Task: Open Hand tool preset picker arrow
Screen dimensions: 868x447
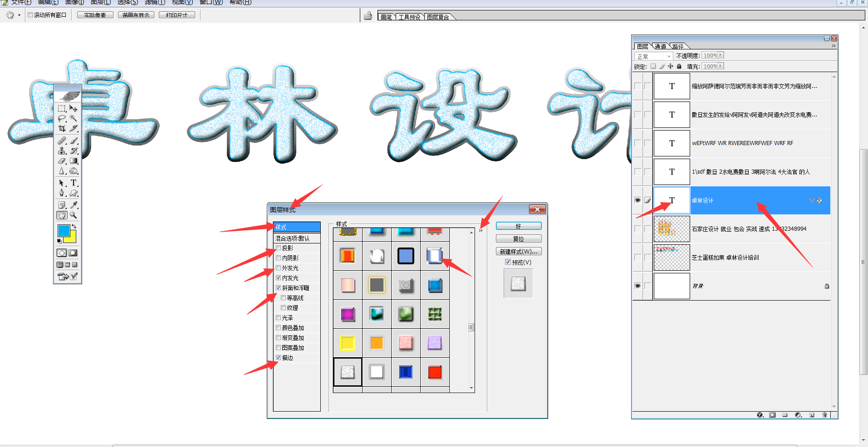Action: pyautogui.click(x=19, y=15)
